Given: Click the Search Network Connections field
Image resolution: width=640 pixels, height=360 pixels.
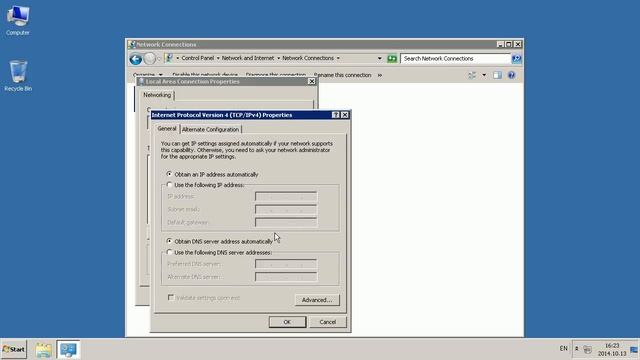Looking at the screenshot, I should (x=456, y=59).
